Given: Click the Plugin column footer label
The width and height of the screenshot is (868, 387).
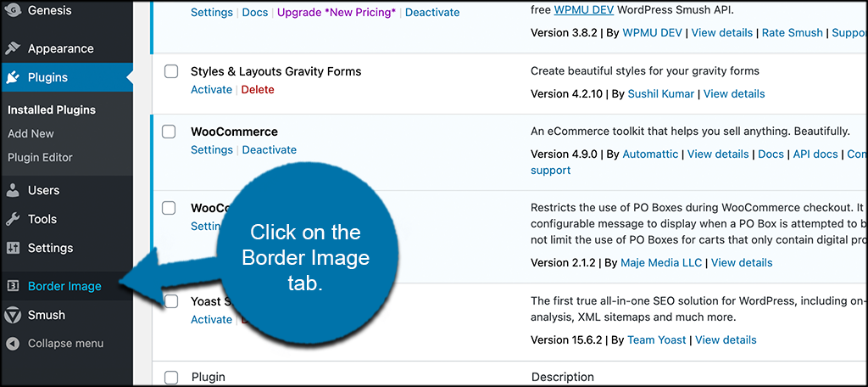Looking at the screenshot, I should click(209, 377).
